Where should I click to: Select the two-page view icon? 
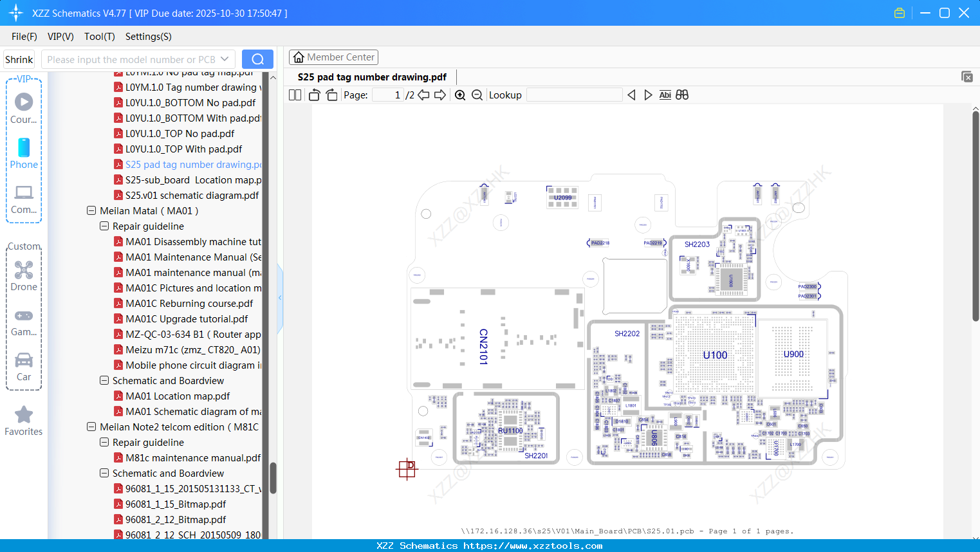(294, 95)
